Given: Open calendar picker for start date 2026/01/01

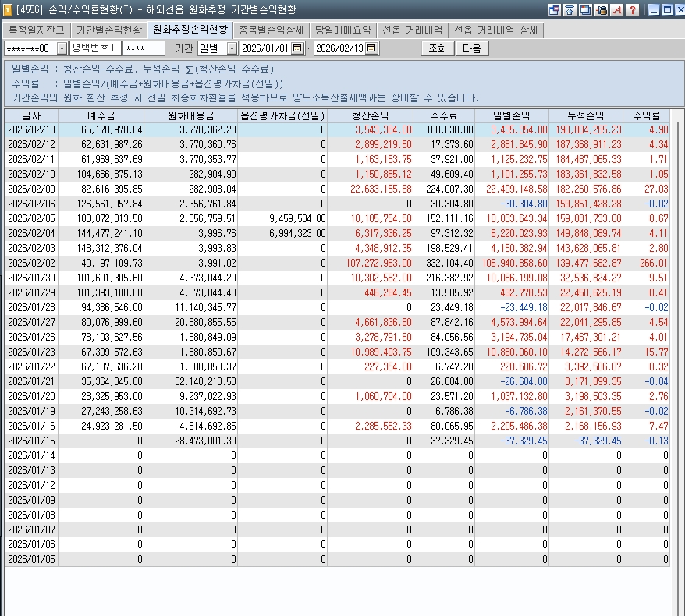Looking at the screenshot, I should click(x=297, y=48).
